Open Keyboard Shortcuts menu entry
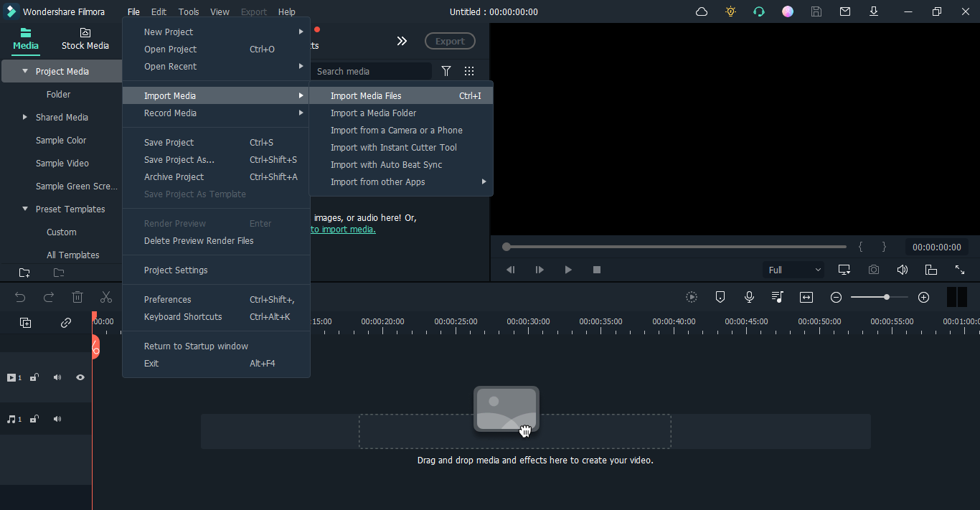 (216, 316)
